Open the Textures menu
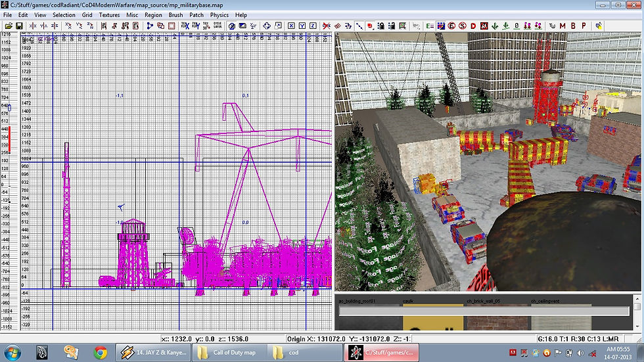 click(x=109, y=14)
